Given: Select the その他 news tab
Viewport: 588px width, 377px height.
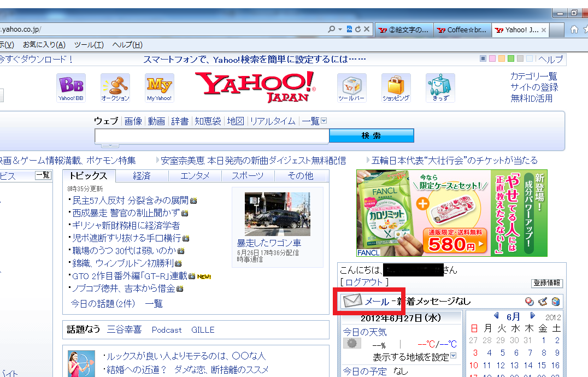Looking at the screenshot, I should [301, 176].
